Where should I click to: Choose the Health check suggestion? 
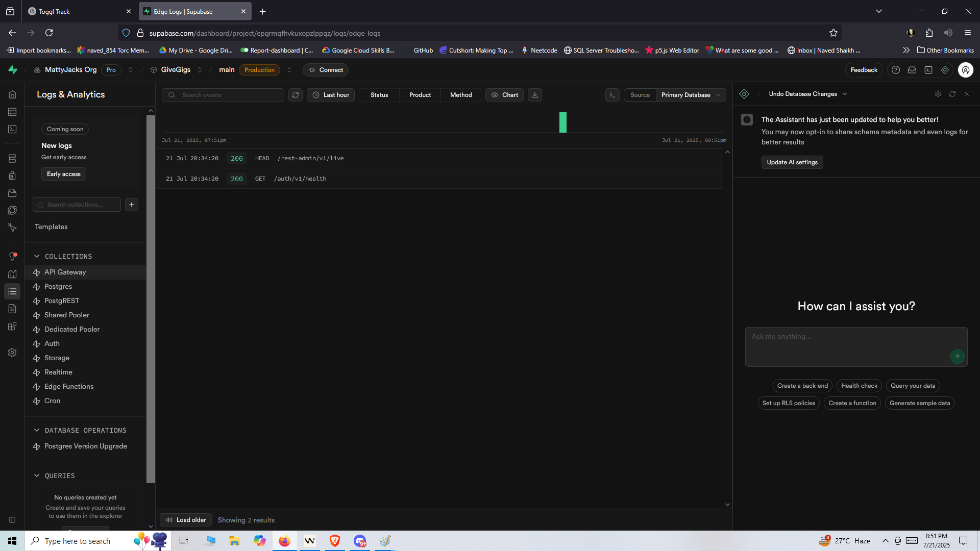click(x=859, y=386)
